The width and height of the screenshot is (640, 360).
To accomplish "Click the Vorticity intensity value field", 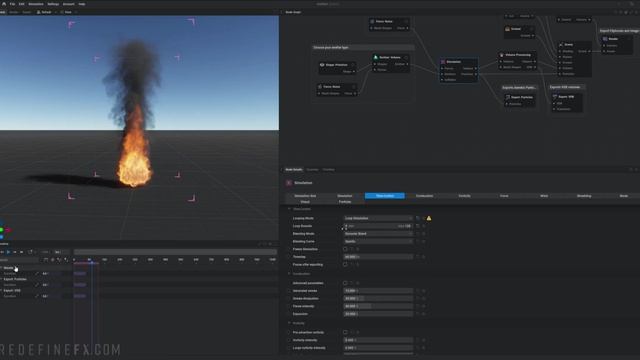I will pyautogui.click(x=378, y=340).
